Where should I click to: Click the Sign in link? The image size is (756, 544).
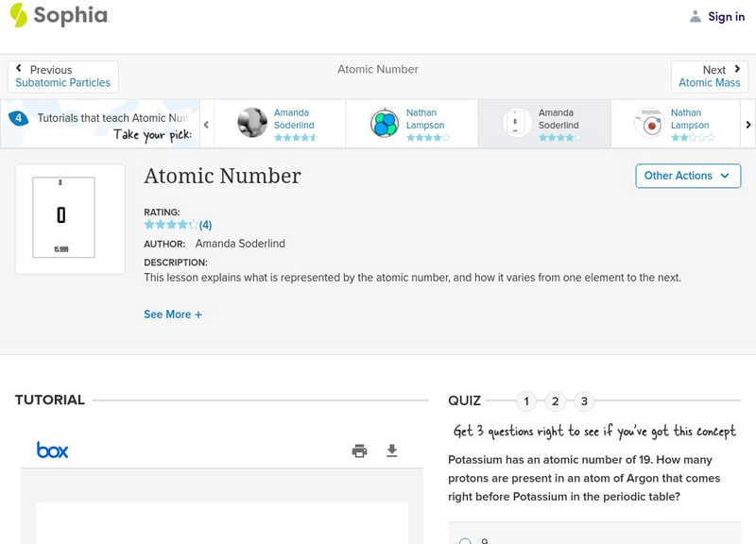(x=726, y=16)
